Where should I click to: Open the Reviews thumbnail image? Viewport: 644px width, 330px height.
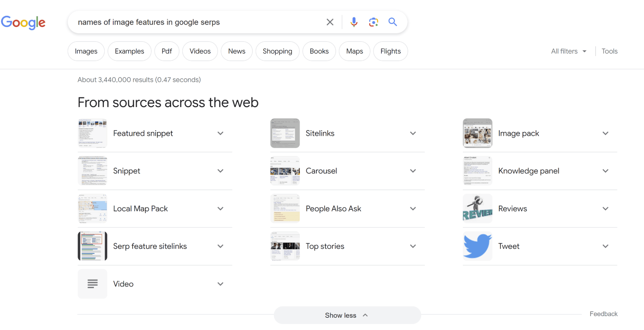tap(477, 209)
